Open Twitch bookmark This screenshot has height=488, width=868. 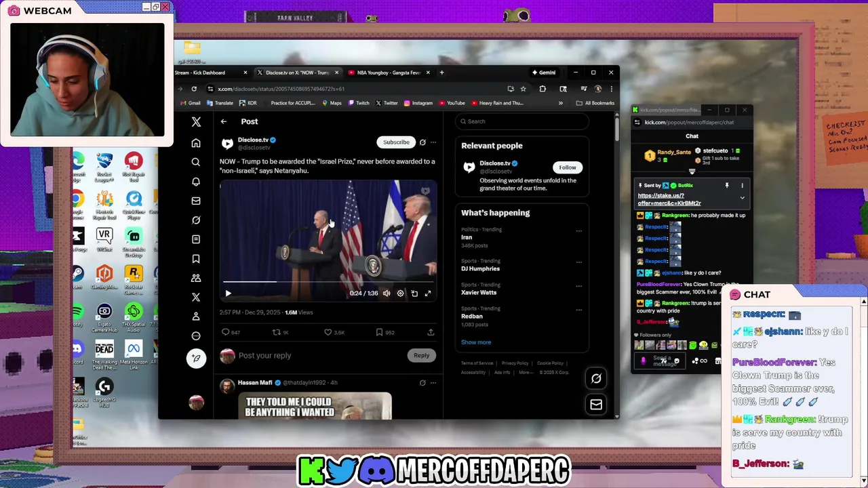pyautogui.click(x=358, y=103)
